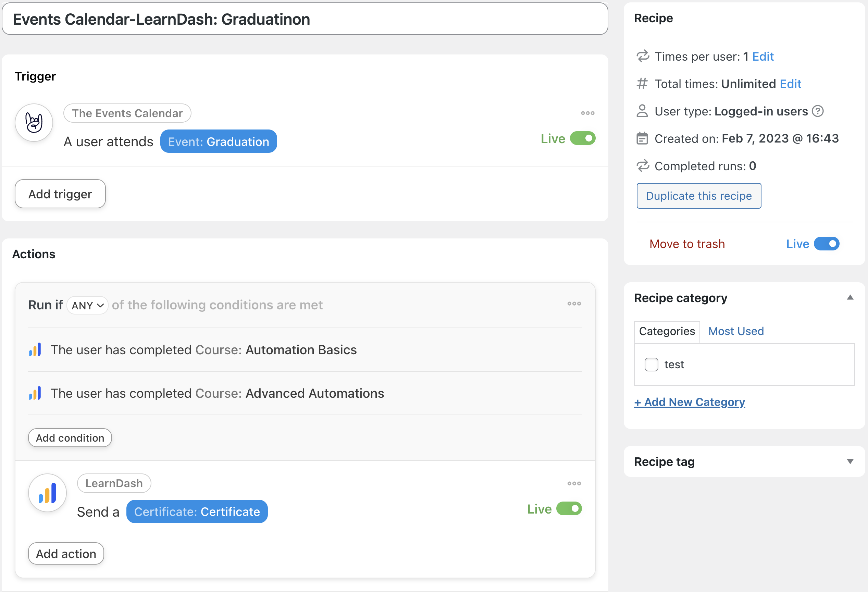868x592 pixels.
Task: Click the LearnDash icon beside Advanced Automations condition
Action: (35, 393)
